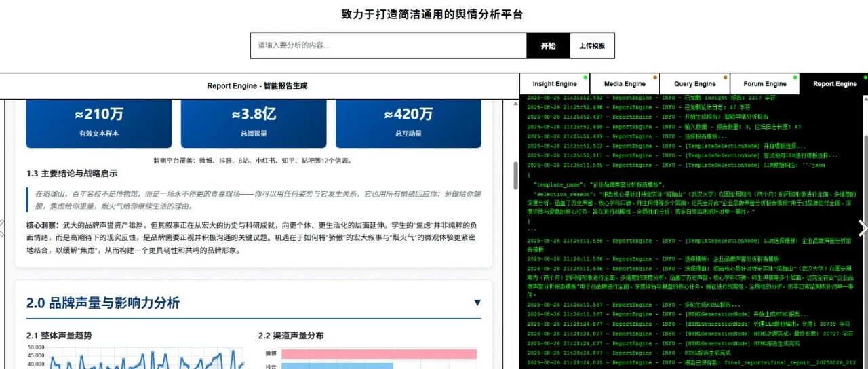
Task: Click the heading 2.0 品牌声量与影响力分析
Action: click(103, 303)
